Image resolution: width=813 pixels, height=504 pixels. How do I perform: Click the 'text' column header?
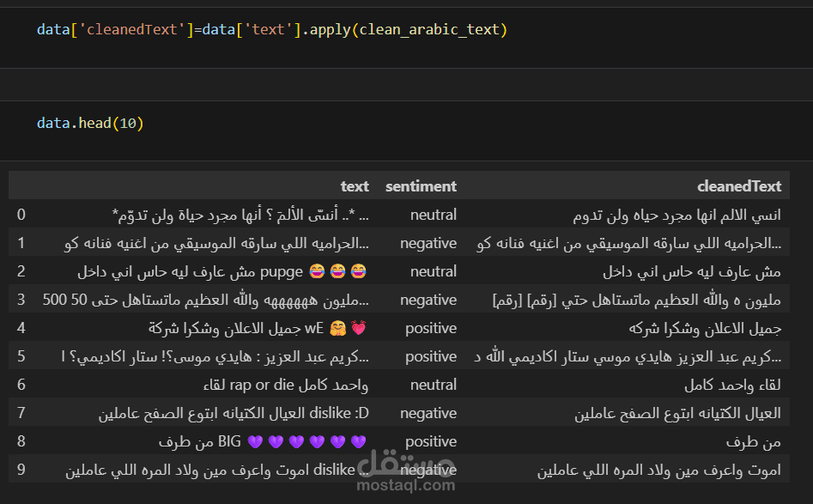(355, 186)
